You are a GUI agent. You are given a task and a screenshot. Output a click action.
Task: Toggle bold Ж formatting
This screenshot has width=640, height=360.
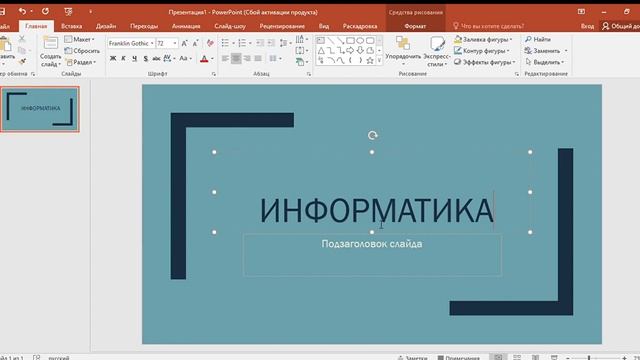tap(113, 59)
